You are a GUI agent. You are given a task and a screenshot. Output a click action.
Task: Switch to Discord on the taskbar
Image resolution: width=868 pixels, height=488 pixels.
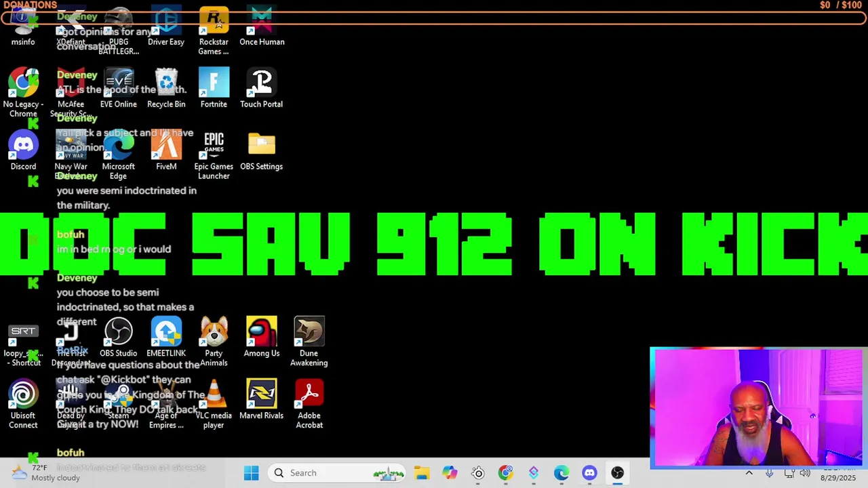[x=589, y=473]
